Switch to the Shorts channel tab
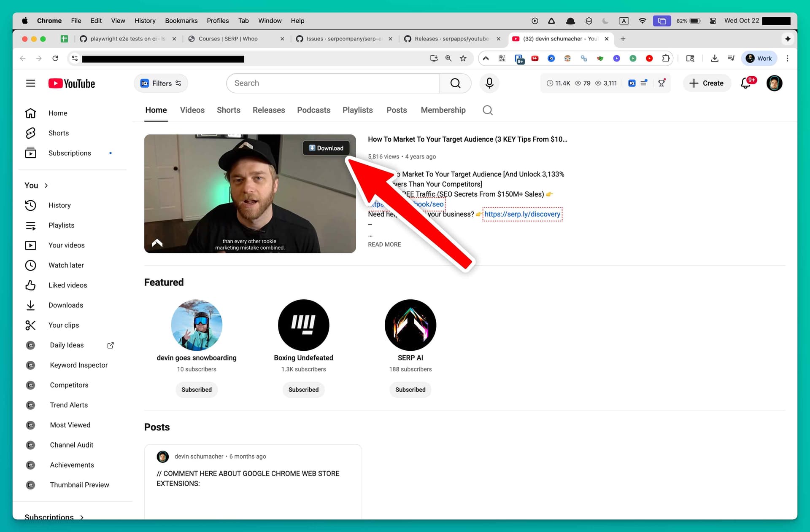 coord(228,110)
